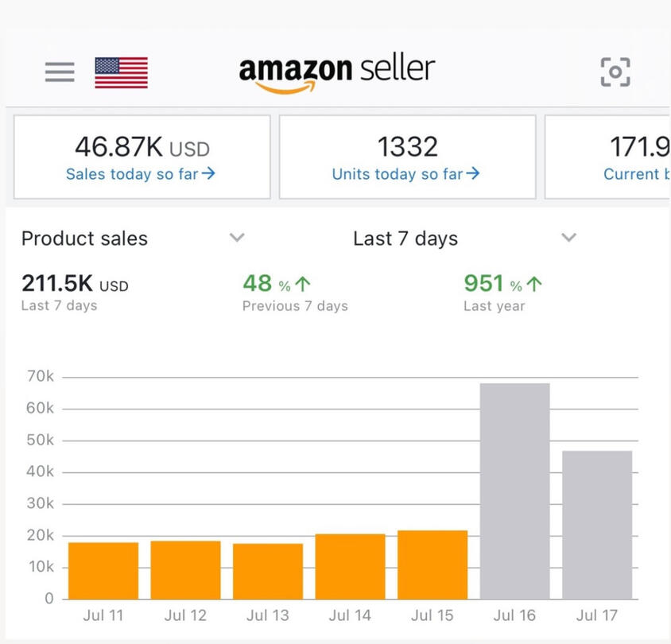Open Units today so far link
Viewport: 671px width, 644px height.
[x=405, y=174]
